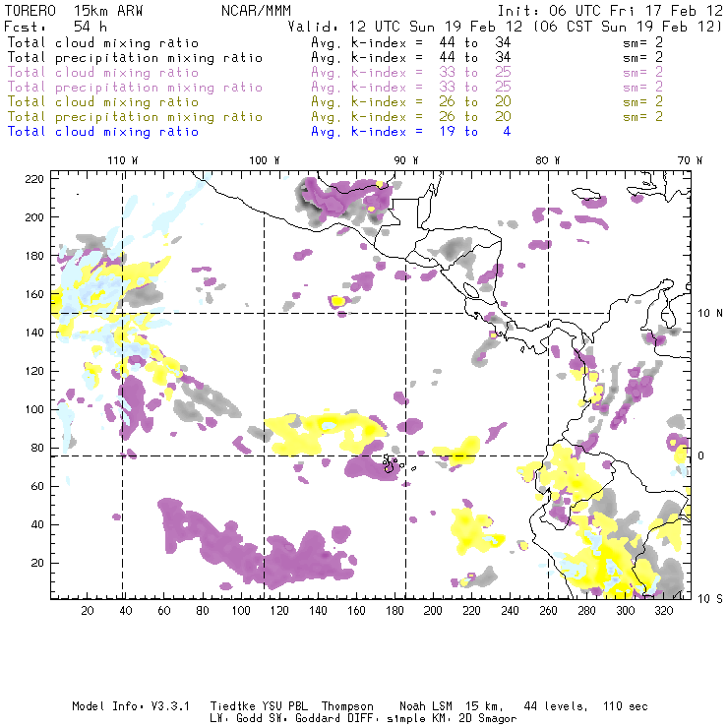Image resolution: width=728 pixels, height=728 pixels.
Task: Select the 'Valid: 12 UTC Sun 19 Feb 12' text
Action: point(404,27)
